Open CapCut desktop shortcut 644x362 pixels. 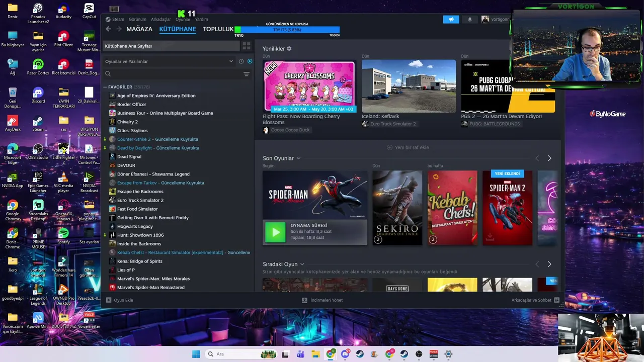(x=89, y=11)
